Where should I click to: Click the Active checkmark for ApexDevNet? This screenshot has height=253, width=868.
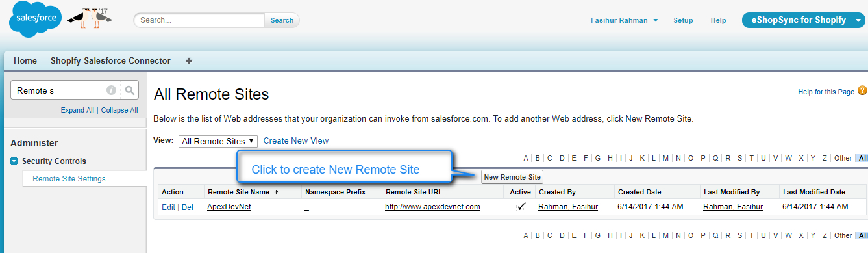click(x=521, y=207)
